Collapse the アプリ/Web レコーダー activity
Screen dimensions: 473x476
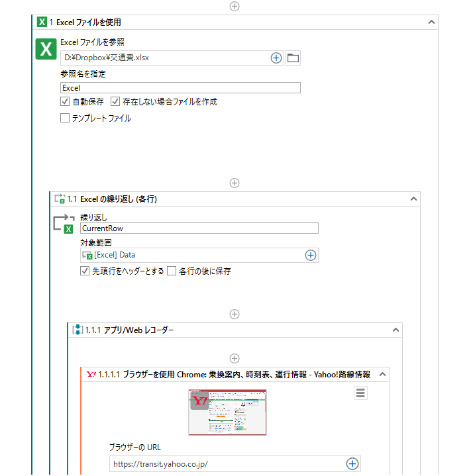coord(395,330)
